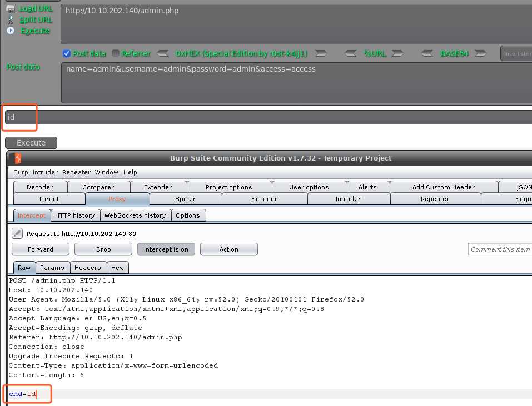Select the Hex view tab
This screenshot has width=532, height=406.
click(x=117, y=268)
